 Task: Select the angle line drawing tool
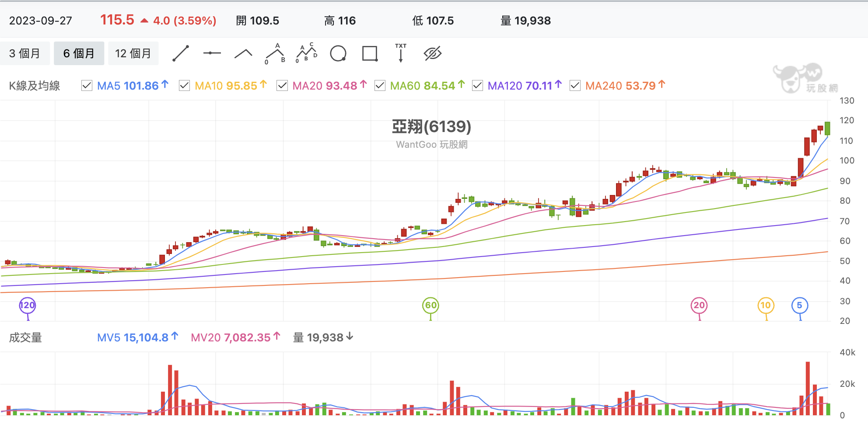(x=244, y=53)
